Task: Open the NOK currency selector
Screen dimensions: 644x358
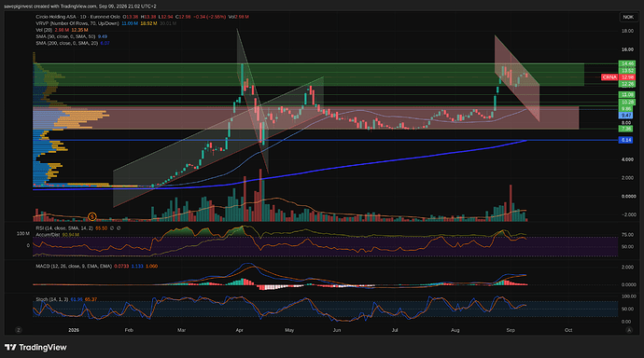Action: click(628, 17)
